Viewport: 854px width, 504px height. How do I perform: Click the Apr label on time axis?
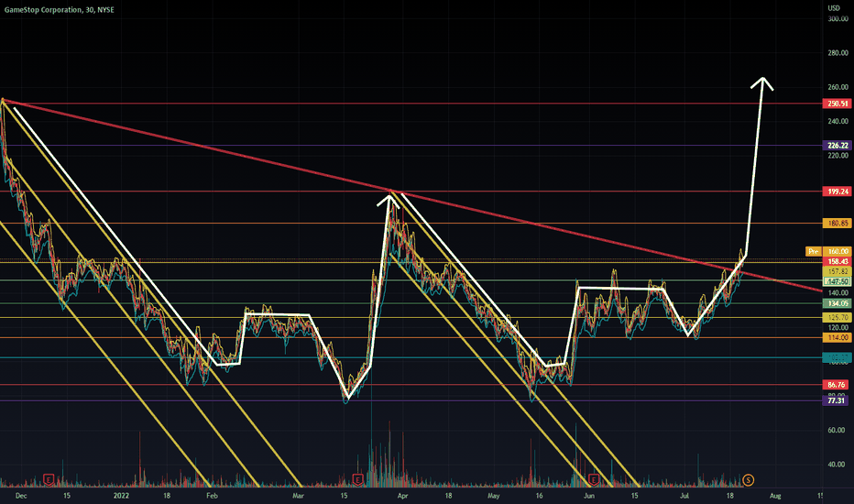pyautogui.click(x=402, y=496)
